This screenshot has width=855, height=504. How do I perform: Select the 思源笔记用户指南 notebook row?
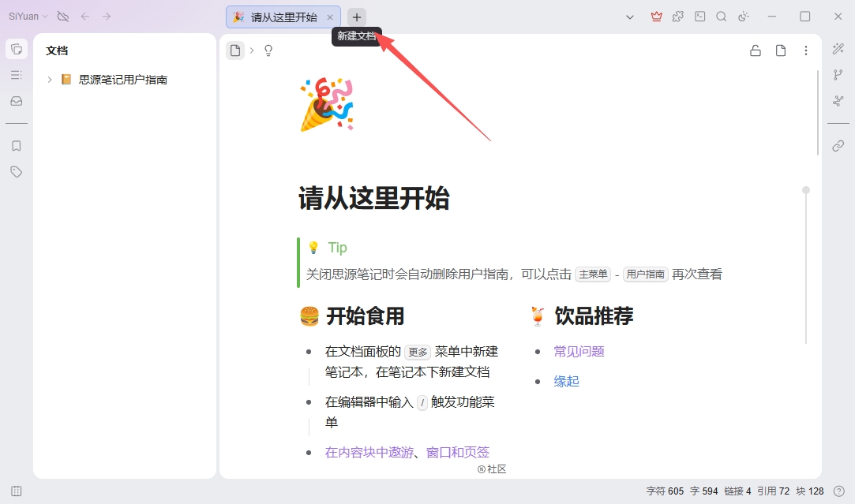coord(124,80)
